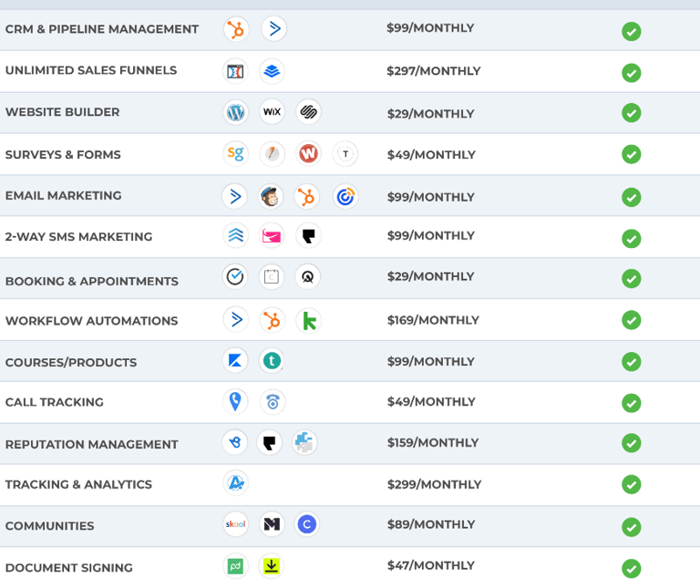Click green checkmark for CRM & Pipeline Management
Screen dimensions: 700x588
coord(632,31)
